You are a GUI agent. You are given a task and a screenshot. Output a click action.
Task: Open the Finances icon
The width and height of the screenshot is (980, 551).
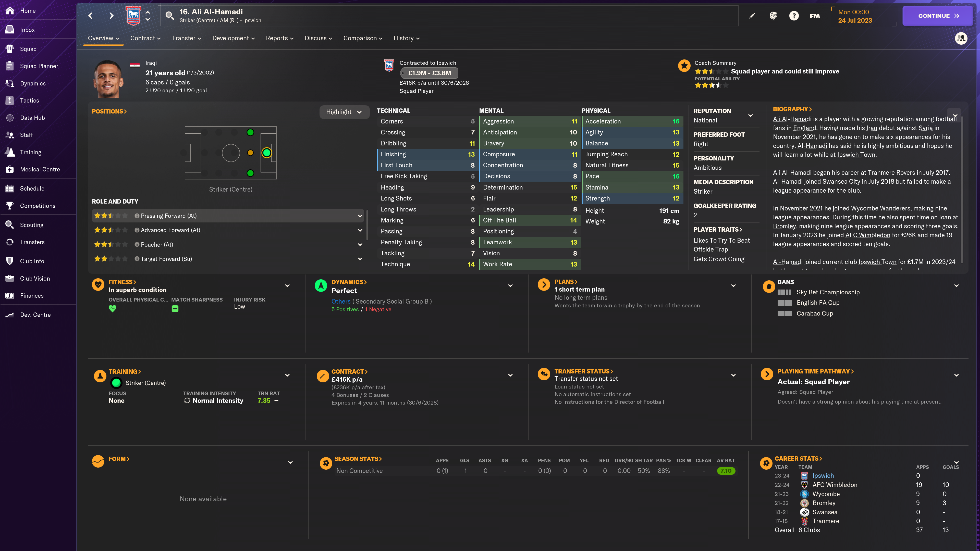[x=10, y=295]
